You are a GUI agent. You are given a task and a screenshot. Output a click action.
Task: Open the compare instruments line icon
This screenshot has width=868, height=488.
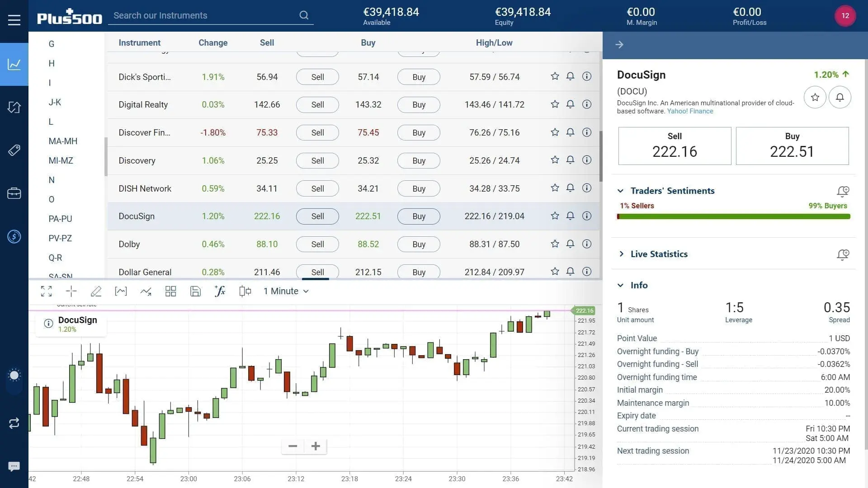pyautogui.click(x=146, y=291)
